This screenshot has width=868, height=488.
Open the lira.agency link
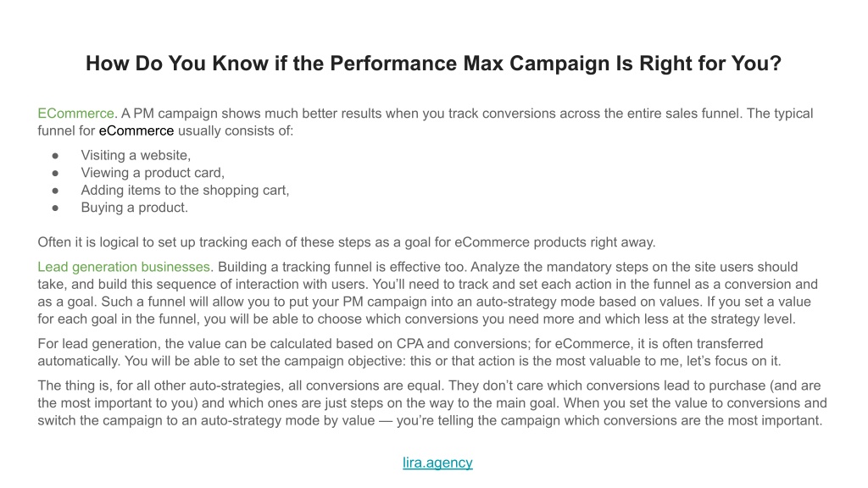tap(437, 463)
